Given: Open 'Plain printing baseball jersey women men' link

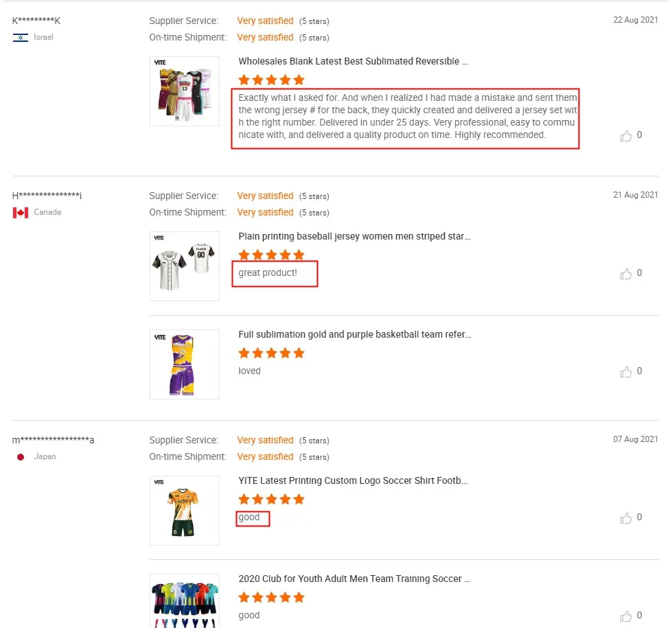Looking at the screenshot, I should pos(355,236).
